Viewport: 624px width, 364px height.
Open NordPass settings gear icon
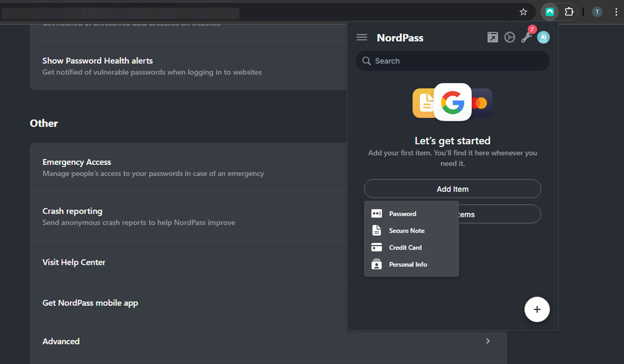[x=509, y=37]
